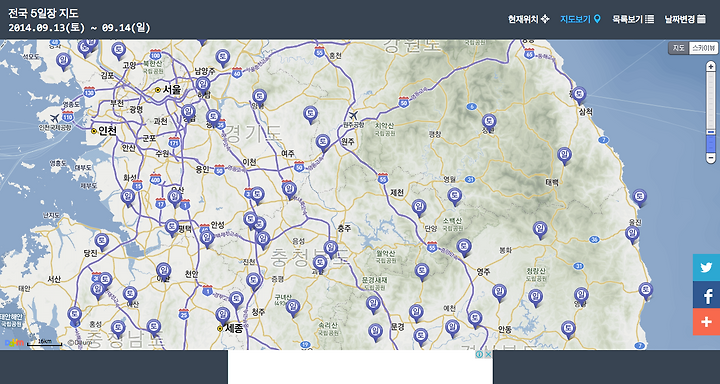Click the 토 marker east of 남양주
720x384 pixels.
[223, 58]
